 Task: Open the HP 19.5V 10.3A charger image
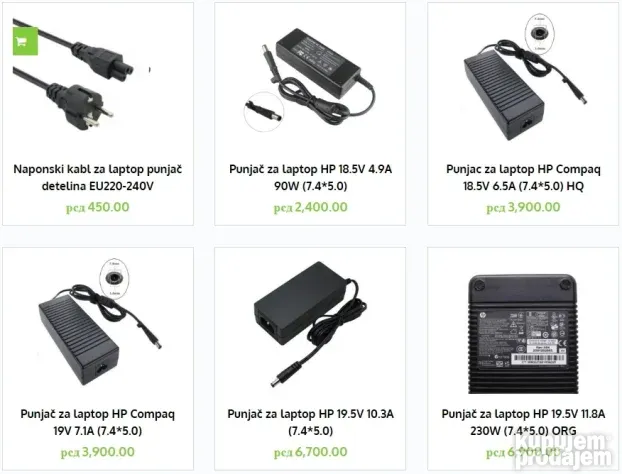click(x=310, y=324)
